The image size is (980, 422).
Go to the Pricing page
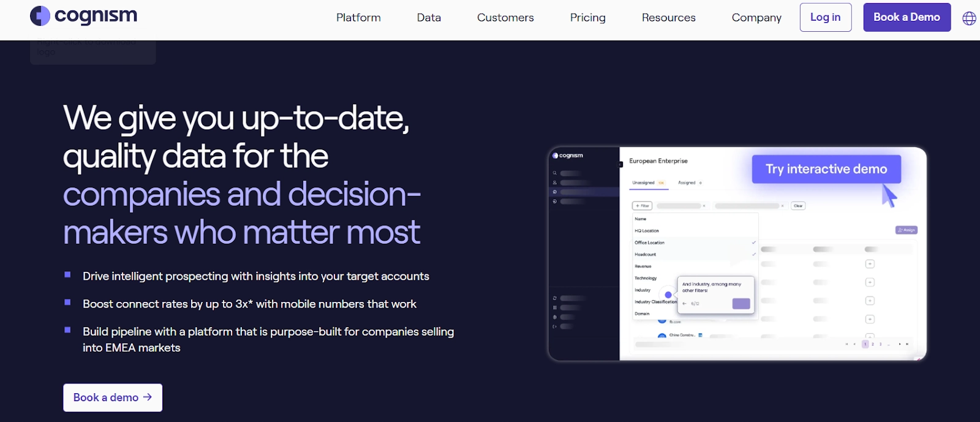(x=587, y=18)
